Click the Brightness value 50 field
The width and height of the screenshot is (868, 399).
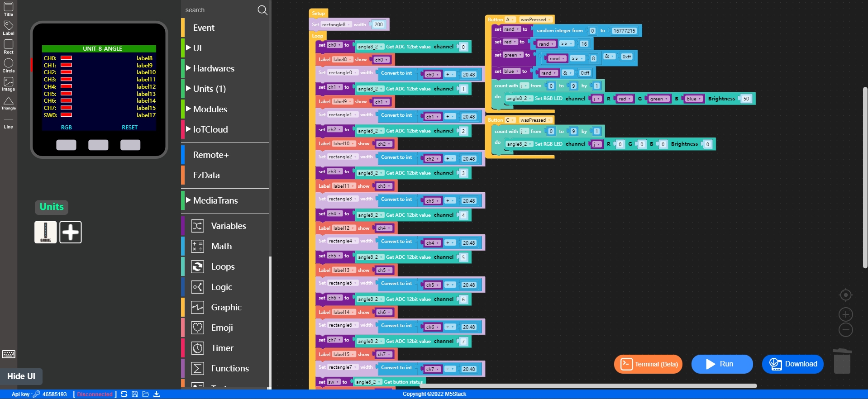[x=746, y=99]
